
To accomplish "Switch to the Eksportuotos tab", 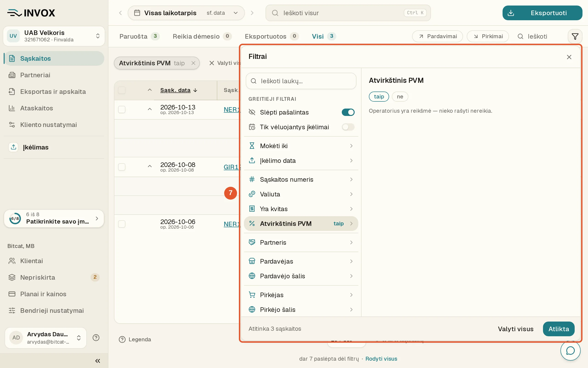I will point(272,36).
